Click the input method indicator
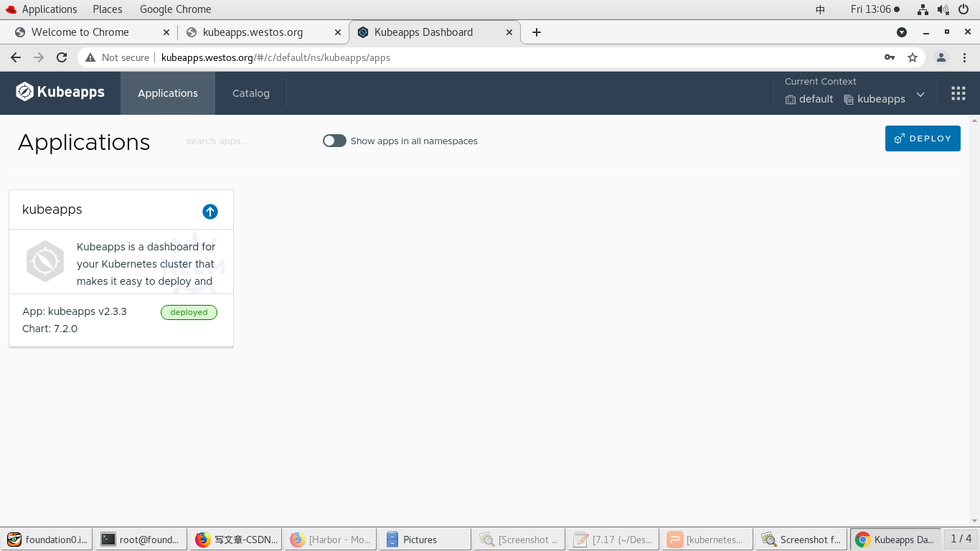The image size is (980, 551). [820, 9]
